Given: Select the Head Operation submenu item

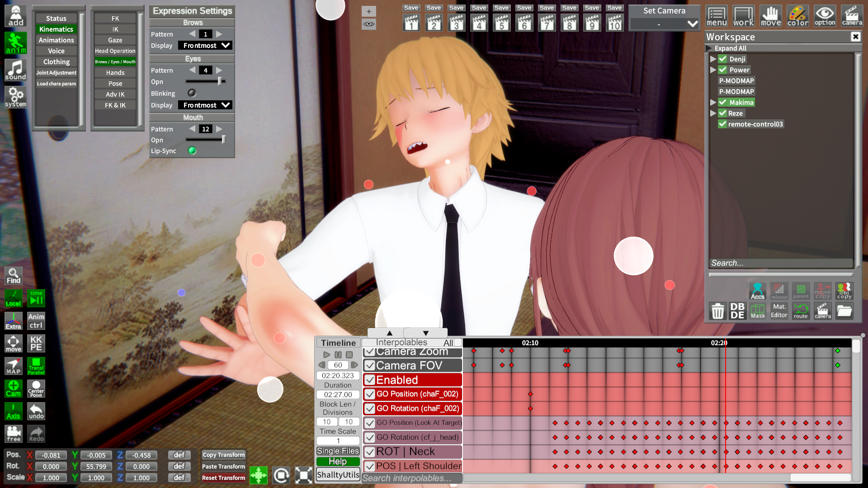Looking at the screenshot, I should click(115, 51).
